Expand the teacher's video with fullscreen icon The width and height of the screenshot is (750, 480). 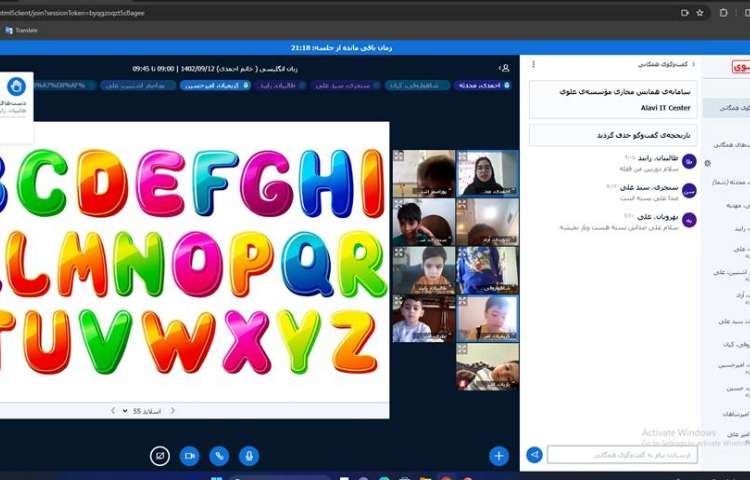pyautogui.click(x=462, y=156)
